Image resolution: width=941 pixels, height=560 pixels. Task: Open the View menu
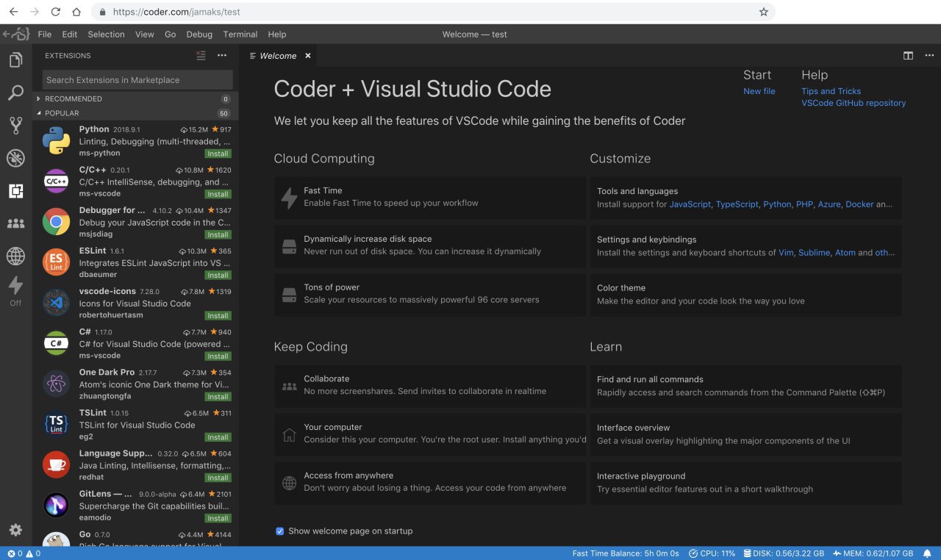pos(145,34)
